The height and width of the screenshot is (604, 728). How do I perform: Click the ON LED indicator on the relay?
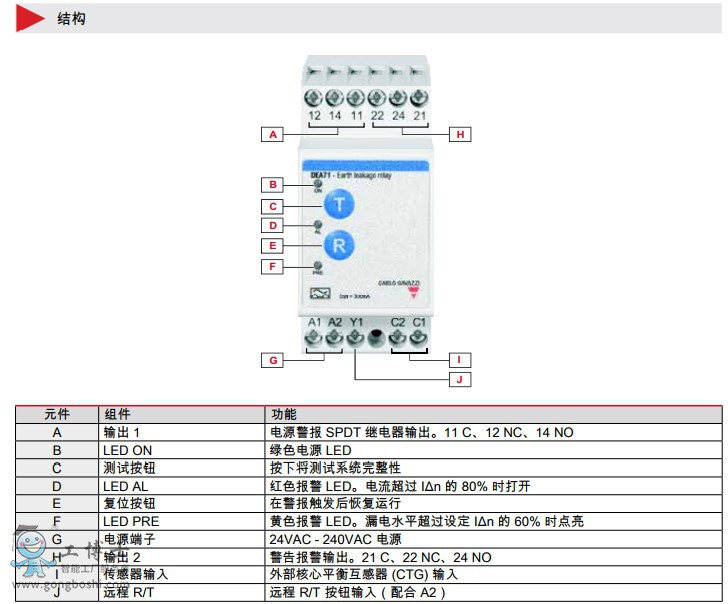coord(318,184)
